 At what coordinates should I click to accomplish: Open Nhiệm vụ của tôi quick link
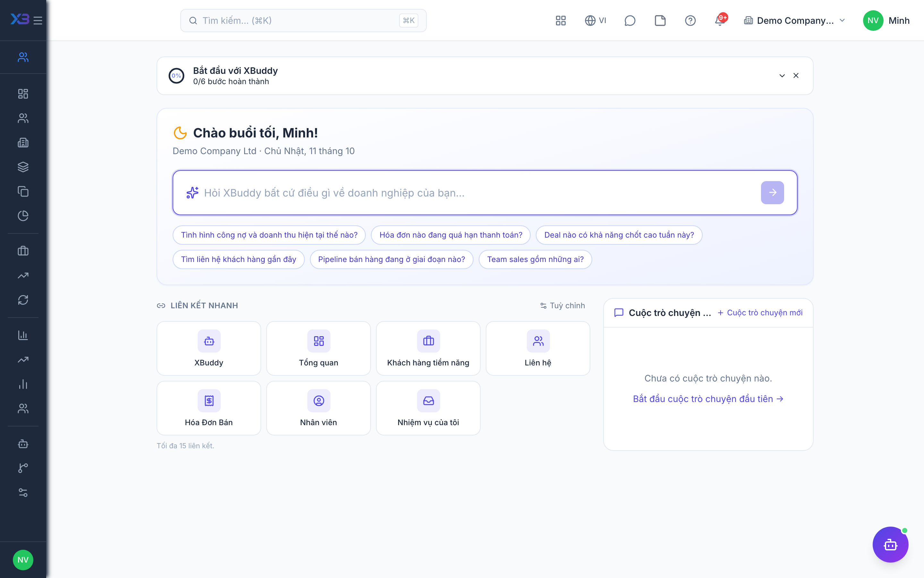[x=428, y=408]
